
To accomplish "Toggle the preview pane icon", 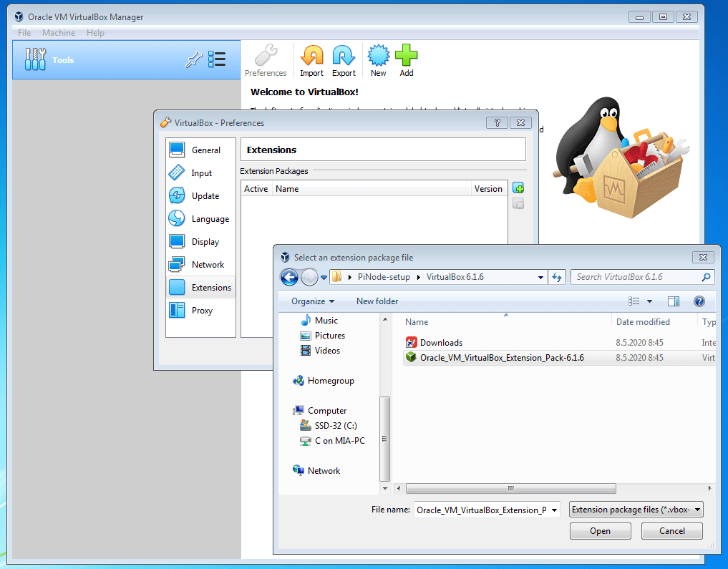I will coord(673,301).
